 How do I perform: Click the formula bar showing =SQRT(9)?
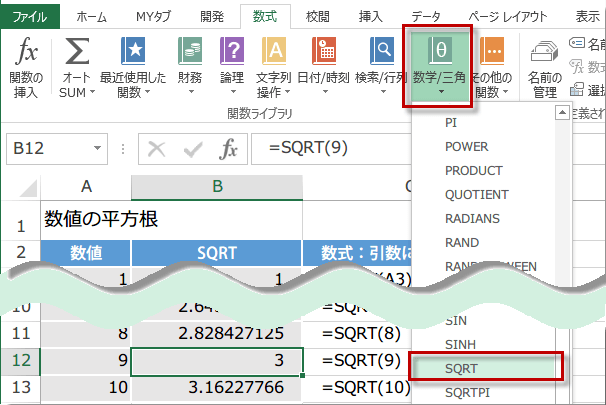(x=332, y=149)
